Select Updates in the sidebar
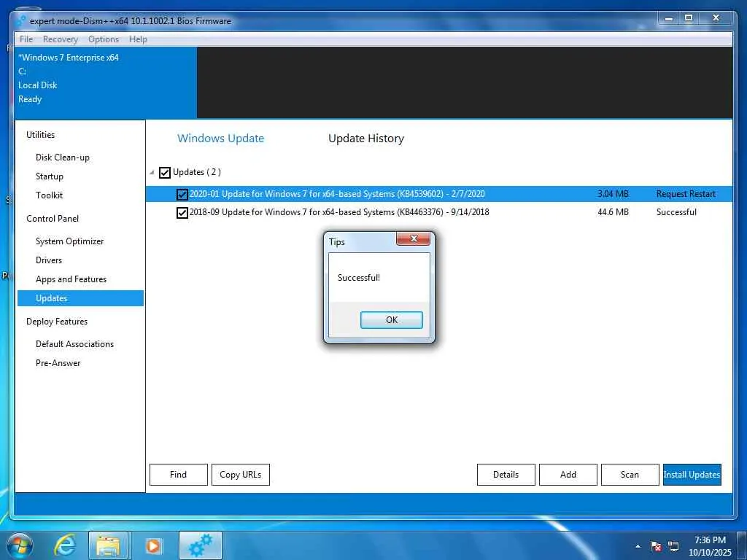747x560 pixels. [x=80, y=298]
